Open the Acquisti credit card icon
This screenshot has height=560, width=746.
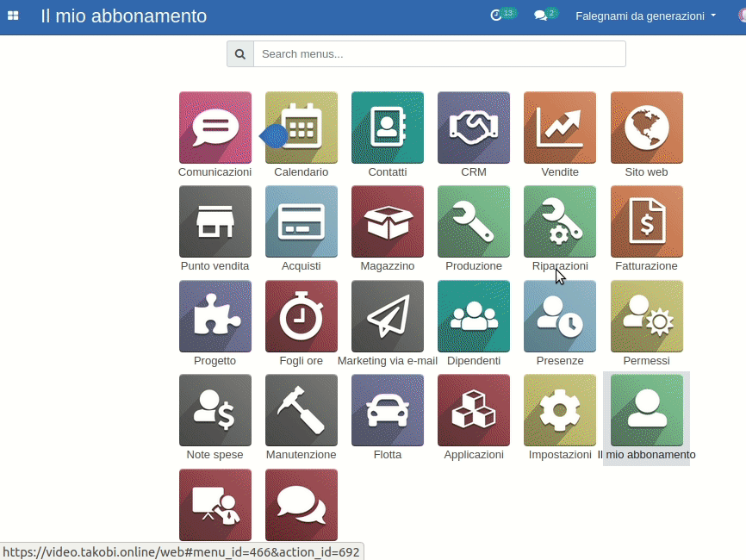302,221
